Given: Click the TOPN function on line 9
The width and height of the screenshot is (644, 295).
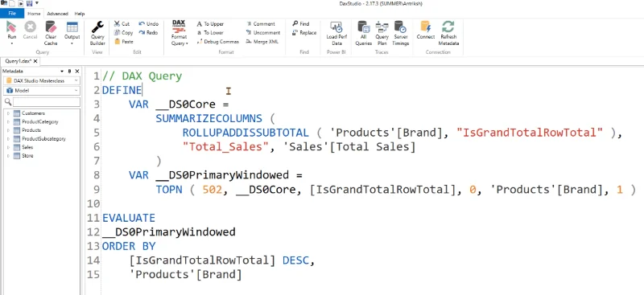Looking at the screenshot, I should point(169,190).
